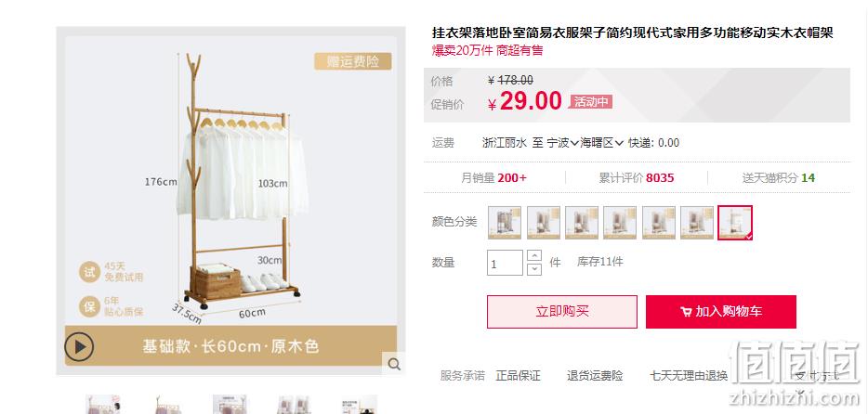
Task: Increase quantity with up arrow
Action: tap(534, 256)
